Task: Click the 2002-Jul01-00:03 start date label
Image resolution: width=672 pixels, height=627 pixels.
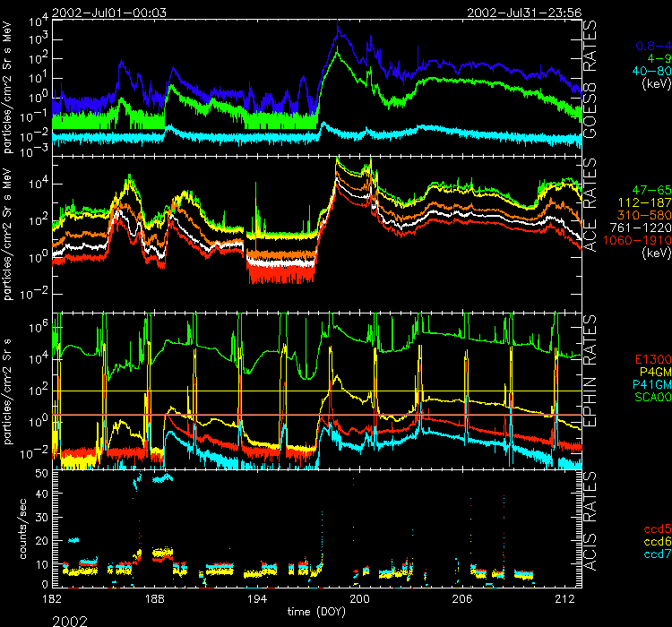Action: pos(108,13)
